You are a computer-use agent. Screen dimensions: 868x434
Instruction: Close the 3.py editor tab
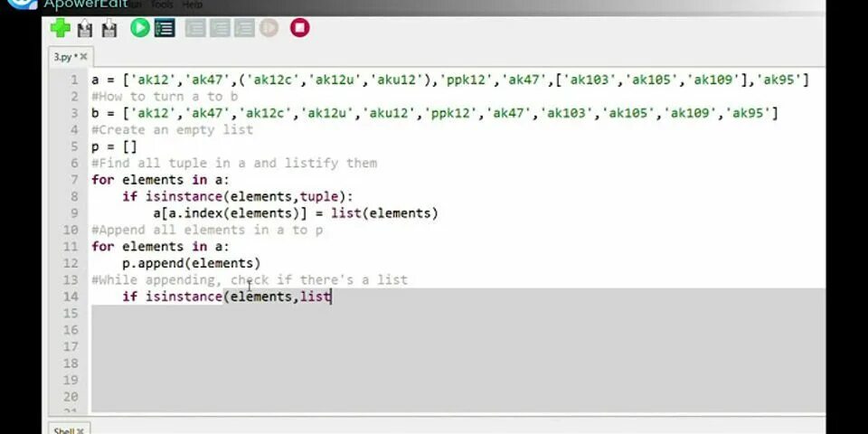click(x=83, y=57)
